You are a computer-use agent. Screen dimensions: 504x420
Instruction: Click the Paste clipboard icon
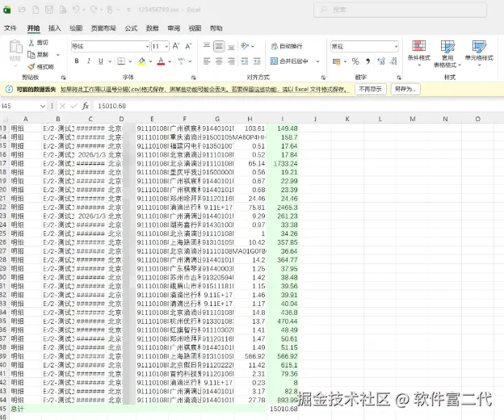click(15, 47)
